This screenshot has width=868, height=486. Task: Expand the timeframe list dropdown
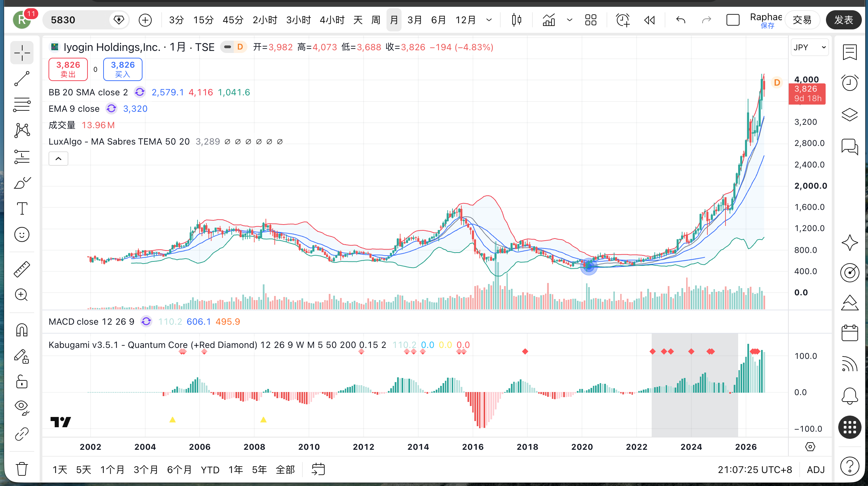(x=489, y=20)
